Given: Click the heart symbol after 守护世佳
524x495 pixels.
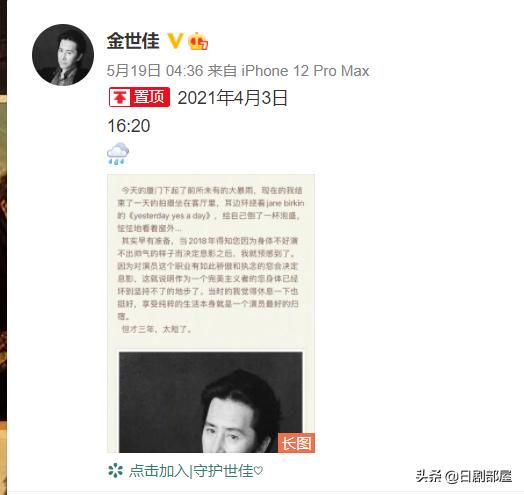Looking at the screenshot, I should tap(258, 471).
